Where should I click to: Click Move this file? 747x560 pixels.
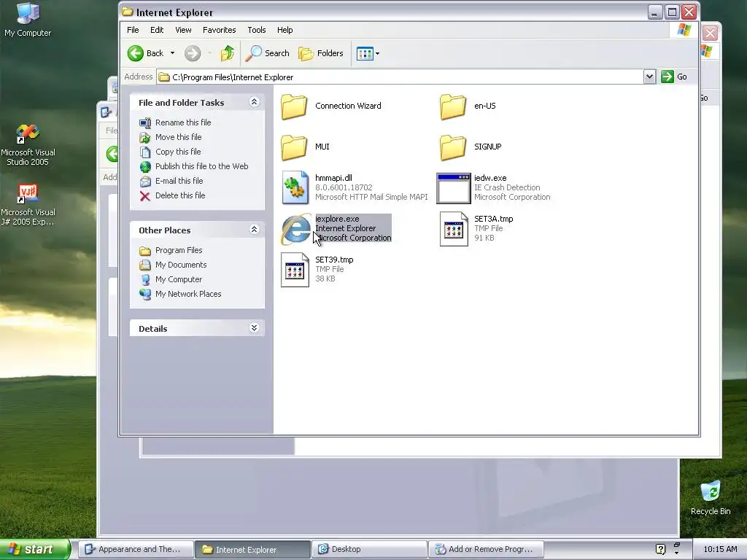[178, 137]
